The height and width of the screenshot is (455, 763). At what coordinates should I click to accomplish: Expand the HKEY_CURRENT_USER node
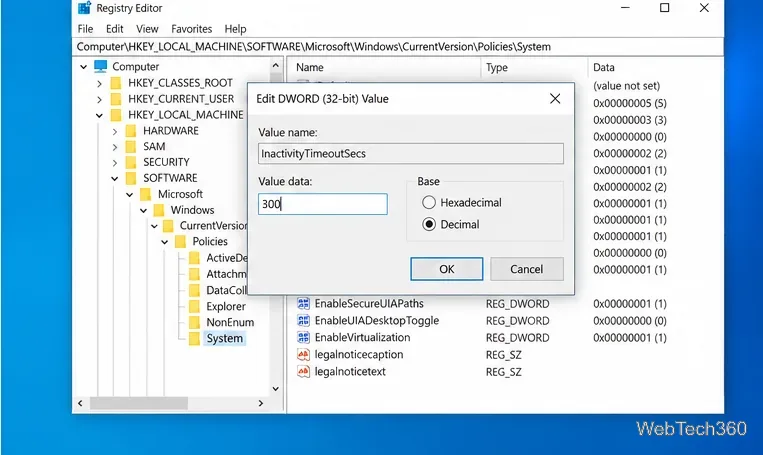click(x=99, y=99)
